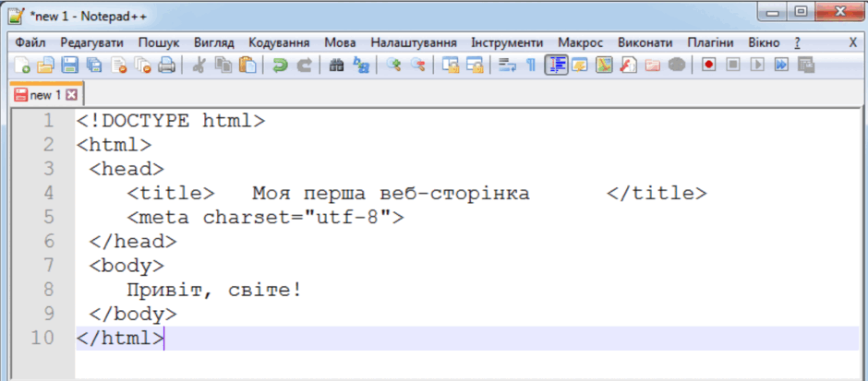Image resolution: width=868 pixels, height=381 pixels.
Task: Toggle word wrap in the toolbar
Action: pyautogui.click(x=507, y=65)
